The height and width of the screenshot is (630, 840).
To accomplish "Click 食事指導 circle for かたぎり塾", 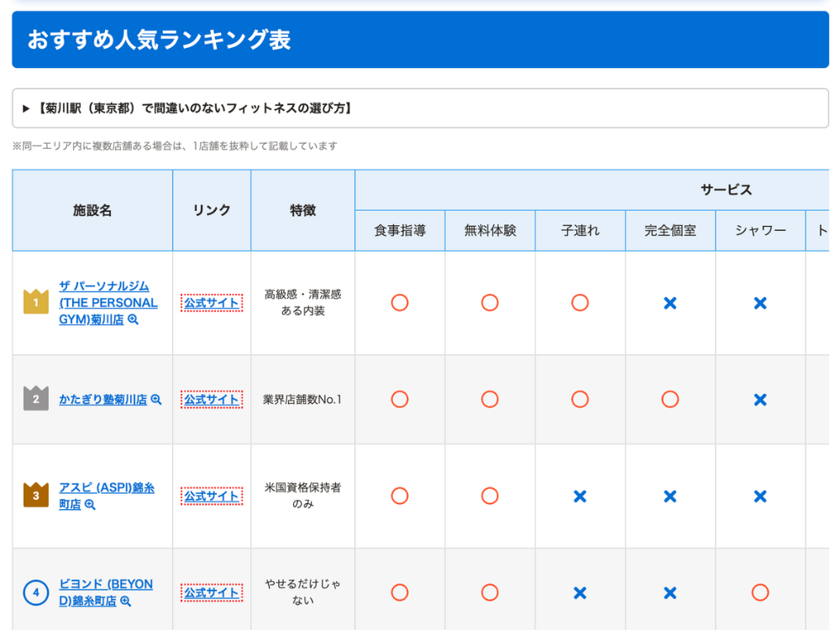I will [400, 399].
